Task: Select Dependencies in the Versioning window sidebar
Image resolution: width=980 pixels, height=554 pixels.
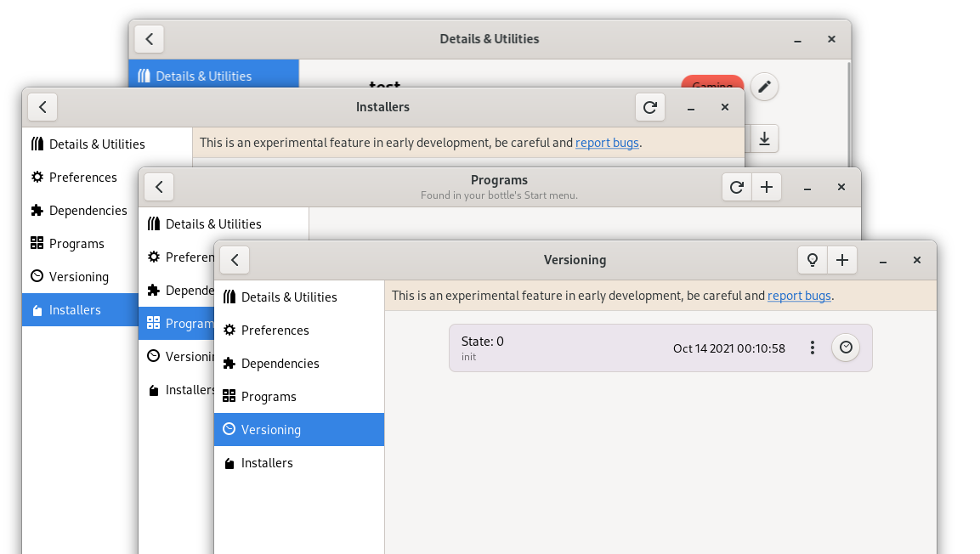Action: pyautogui.click(x=280, y=364)
